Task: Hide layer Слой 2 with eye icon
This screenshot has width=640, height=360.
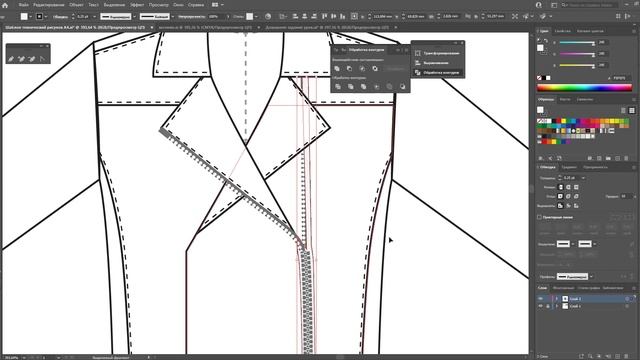Action: pyautogui.click(x=541, y=299)
